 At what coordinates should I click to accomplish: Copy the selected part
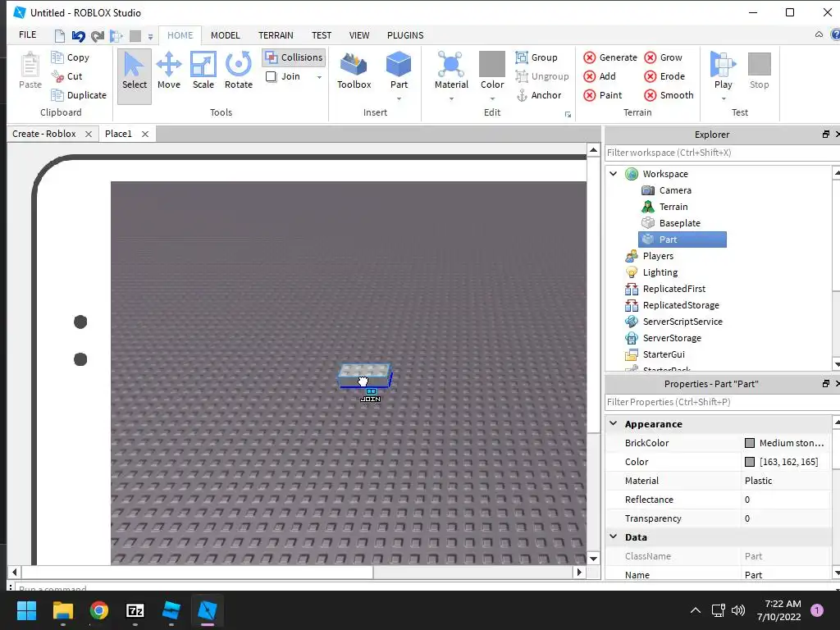[71, 57]
